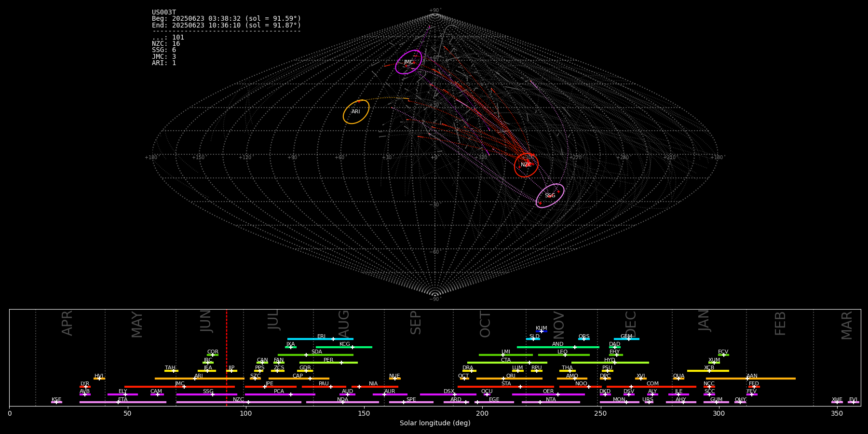Click the KCG shower bar in timeline

click(344, 347)
